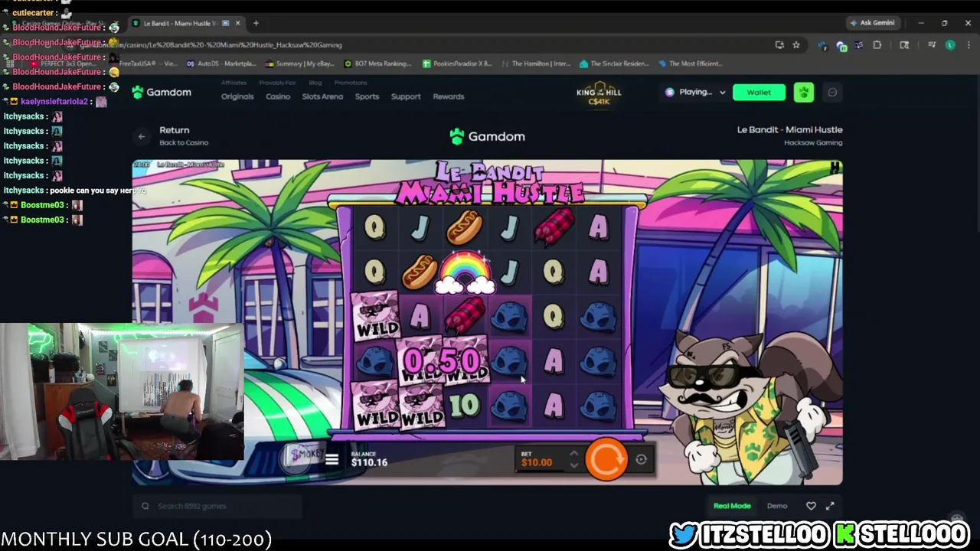The height and width of the screenshot is (551, 980).
Task: Click the green paw icon button
Action: [x=803, y=92]
